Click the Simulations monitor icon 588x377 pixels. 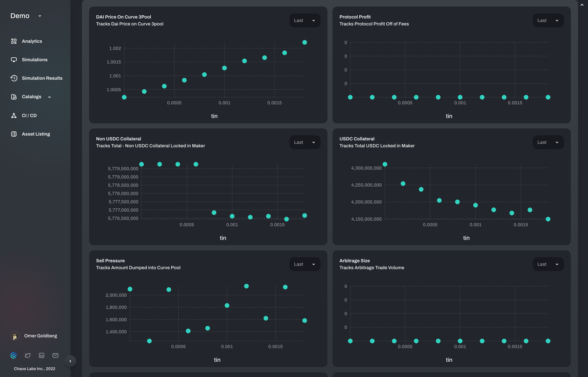(14, 60)
